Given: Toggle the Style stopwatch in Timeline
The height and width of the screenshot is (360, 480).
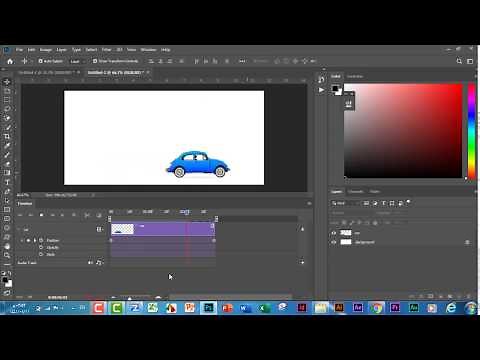Looking at the screenshot, I should (x=41, y=254).
